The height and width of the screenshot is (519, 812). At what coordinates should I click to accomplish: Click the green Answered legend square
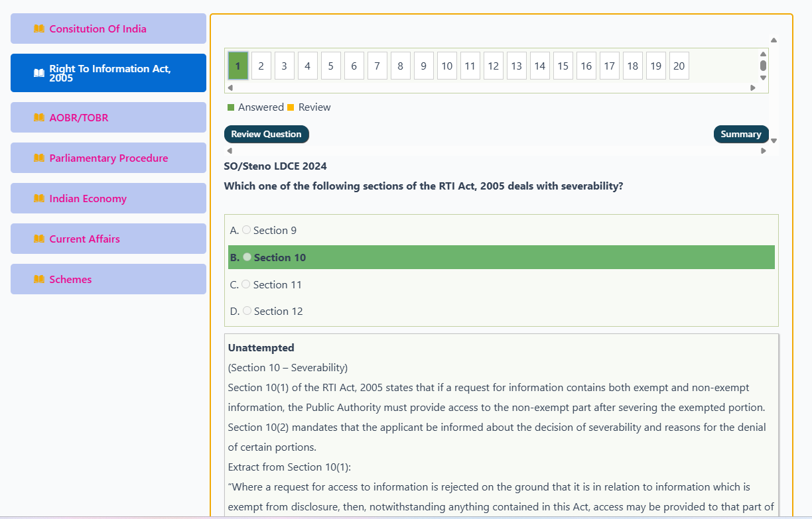pyautogui.click(x=231, y=107)
